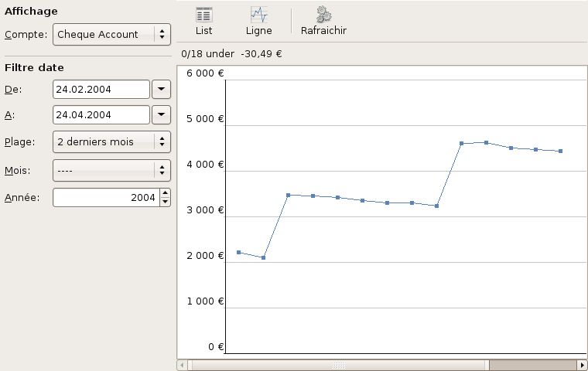Focus the Année year field
The width and height of the screenshot is (588, 371).
coord(105,198)
